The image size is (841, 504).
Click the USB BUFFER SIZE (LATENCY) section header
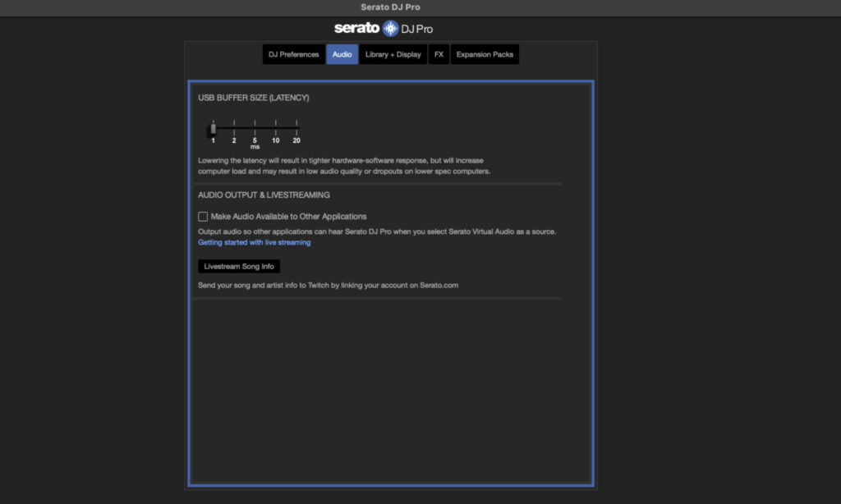254,97
